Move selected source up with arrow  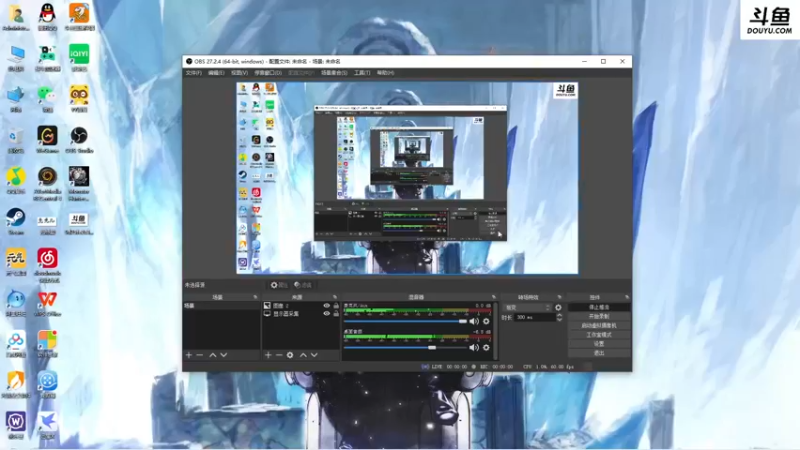pyautogui.click(x=303, y=355)
